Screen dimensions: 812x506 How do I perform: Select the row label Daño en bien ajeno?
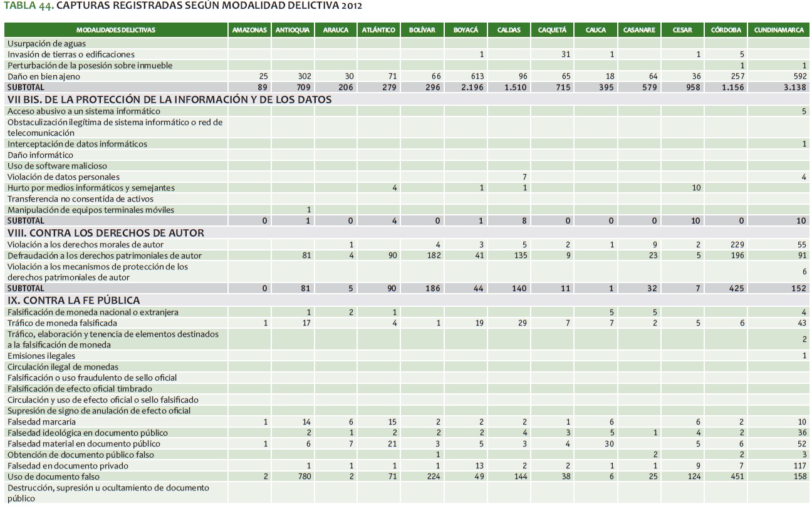44,76
